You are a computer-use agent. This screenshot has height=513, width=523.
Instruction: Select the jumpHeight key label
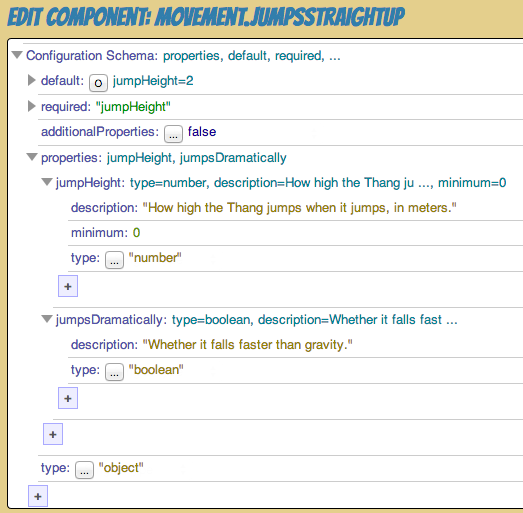pyautogui.click(x=90, y=183)
